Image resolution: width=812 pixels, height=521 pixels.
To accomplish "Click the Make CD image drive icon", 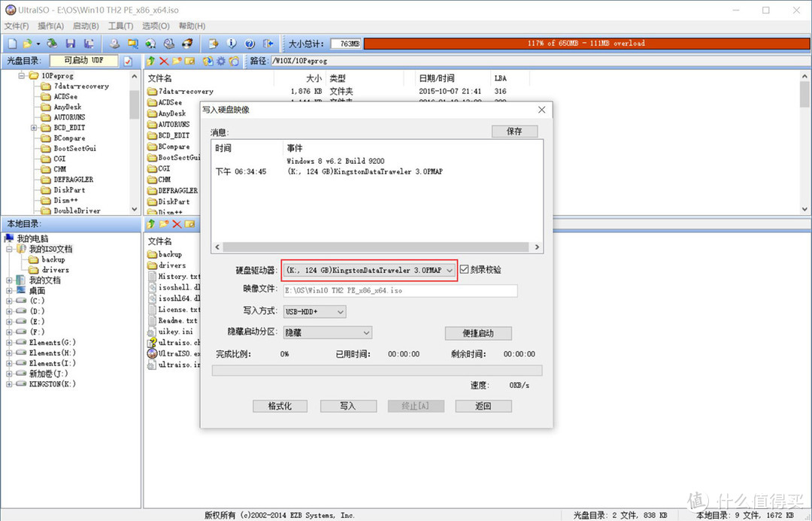I will (x=114, y=44).
